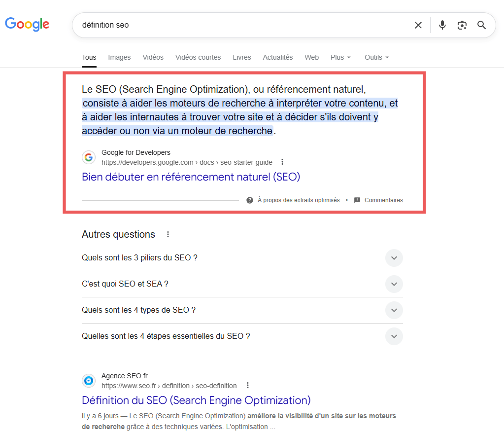Image resolution: width=504 pixels, height=434 pixels.
Task: Expand 'Quels sont les 3 piliers du SEO ?'
Action: [394, 258]
